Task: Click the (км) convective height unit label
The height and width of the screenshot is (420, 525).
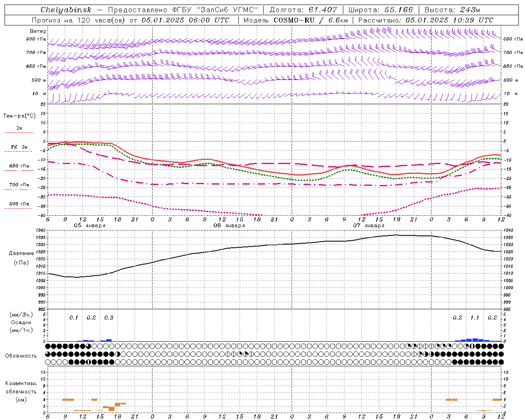Action: (21, 399)
